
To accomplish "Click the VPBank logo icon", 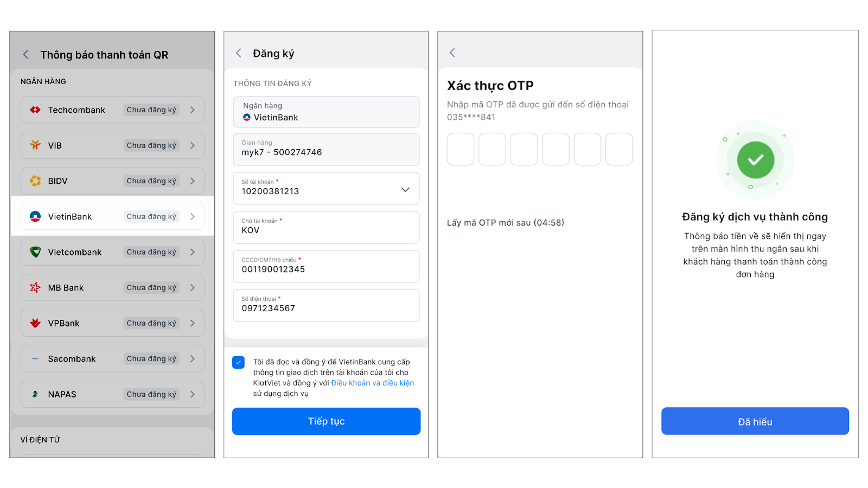I will [x=35, y=323].
